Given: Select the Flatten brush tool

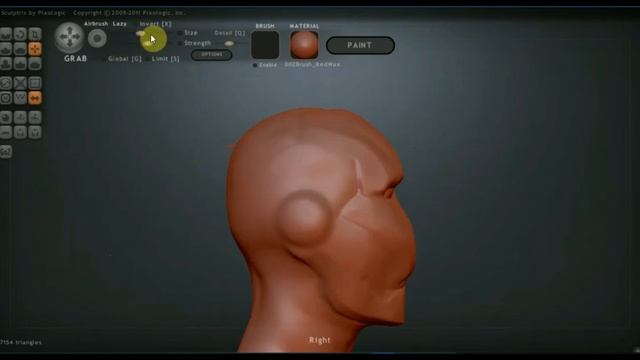Looking at the screenshot, I should [20, 49].
